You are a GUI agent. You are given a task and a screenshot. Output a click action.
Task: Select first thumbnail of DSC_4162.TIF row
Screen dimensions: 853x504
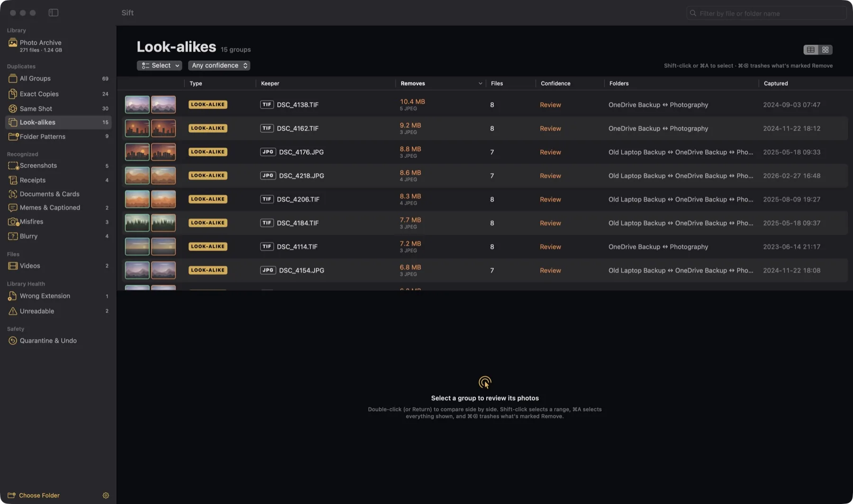pyautogui.click(x=137, y=128)
